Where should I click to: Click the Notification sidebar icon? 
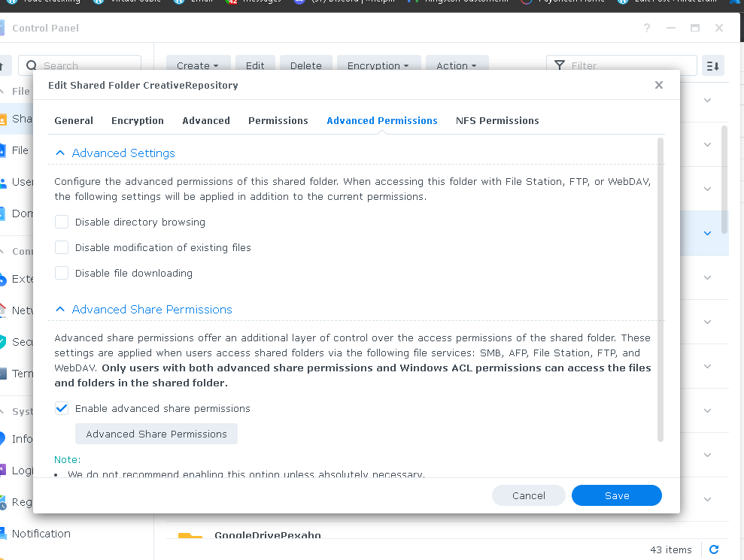[2, 534]
